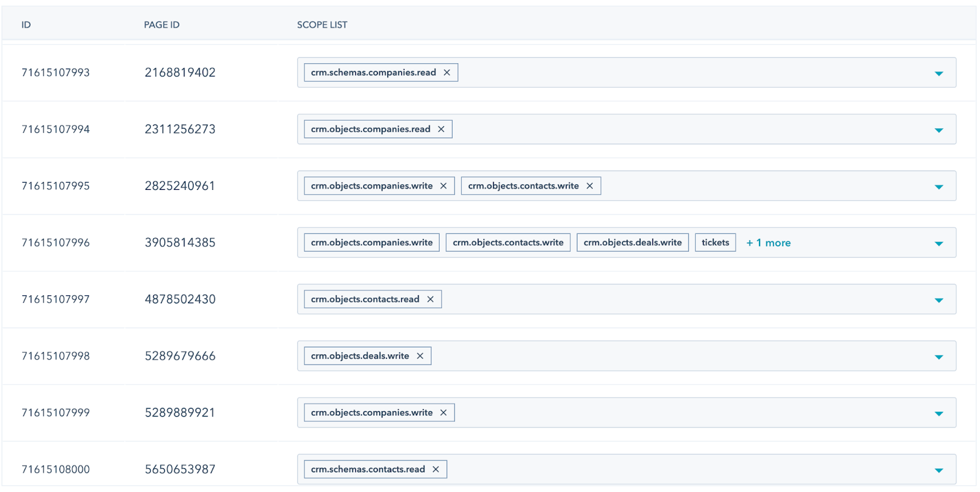Sort by ID column header
Image resolution: width=980 pixels, height=492 pixels.
(26, 25)
